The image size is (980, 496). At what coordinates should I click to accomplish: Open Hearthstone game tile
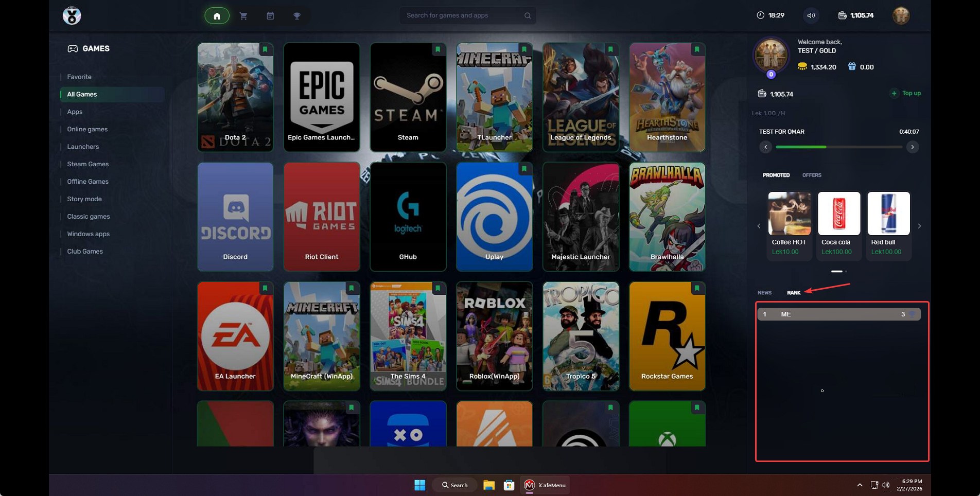[x=668, y=97]
